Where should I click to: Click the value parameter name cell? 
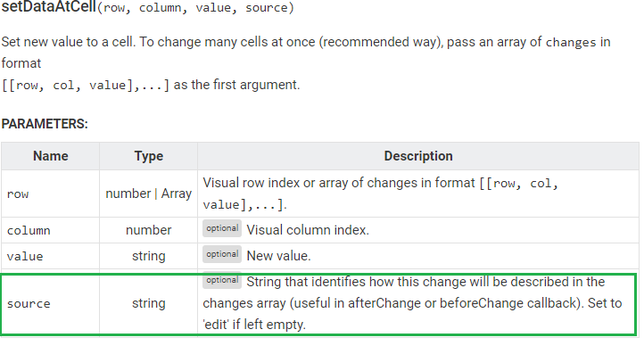(x=51, y=256)
